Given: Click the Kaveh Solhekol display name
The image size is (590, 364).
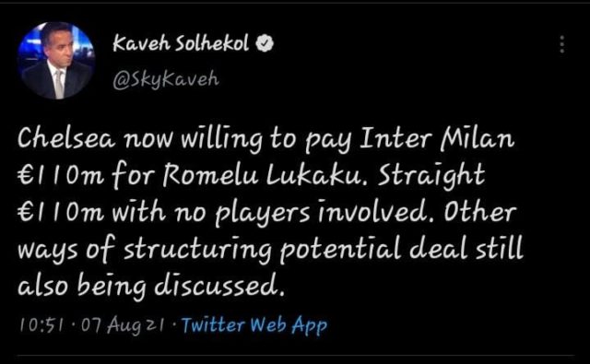Looking at the screenshot, I should tap(181, 43).
